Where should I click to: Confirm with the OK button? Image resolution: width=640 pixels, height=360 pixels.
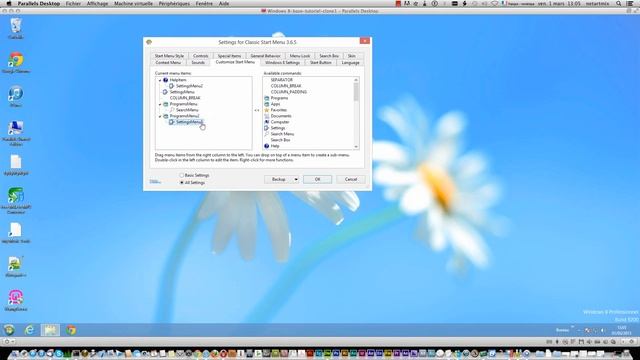318,180
